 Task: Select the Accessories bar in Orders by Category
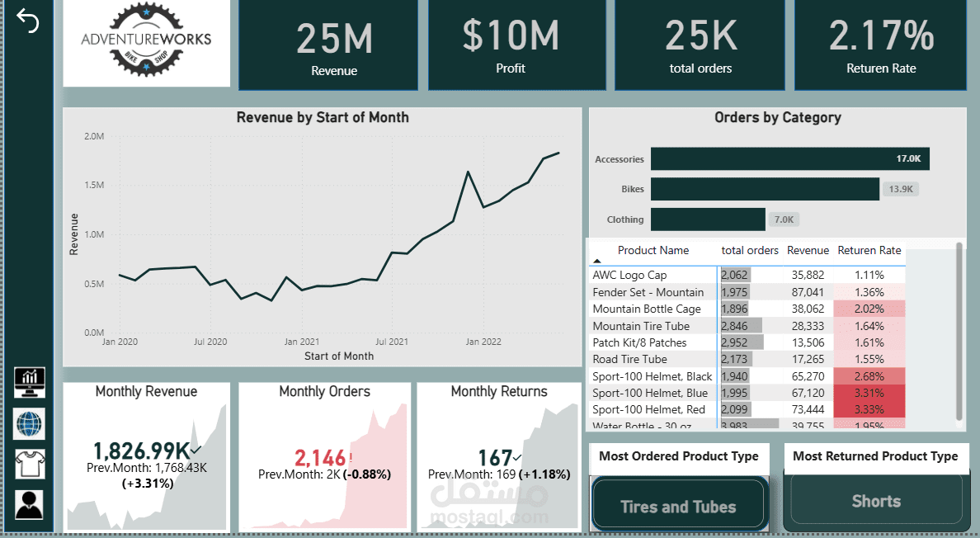click(790, 158)
